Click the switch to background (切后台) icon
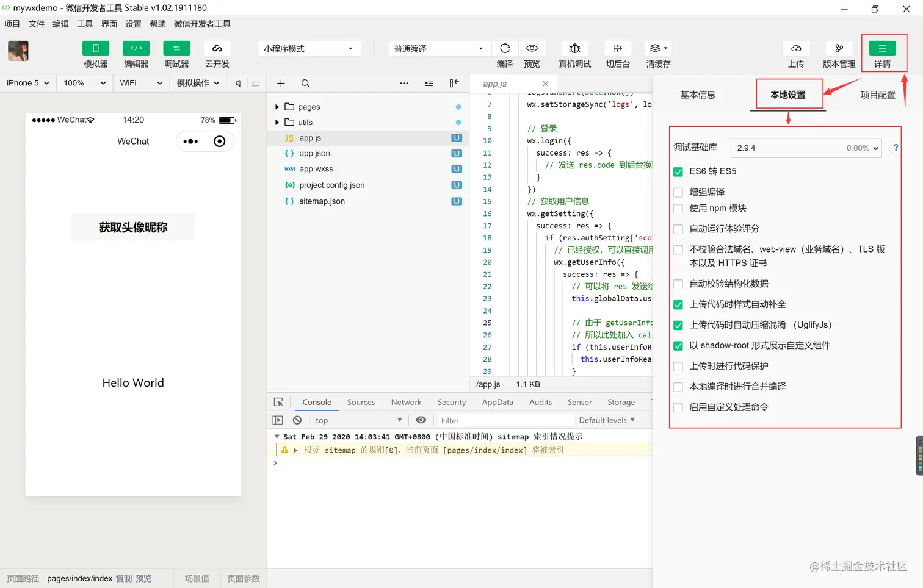 point(618,48)
